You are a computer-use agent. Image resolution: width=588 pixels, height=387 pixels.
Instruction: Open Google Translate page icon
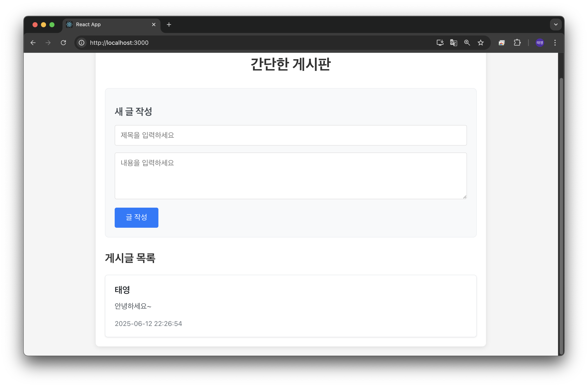click(453, 43)
